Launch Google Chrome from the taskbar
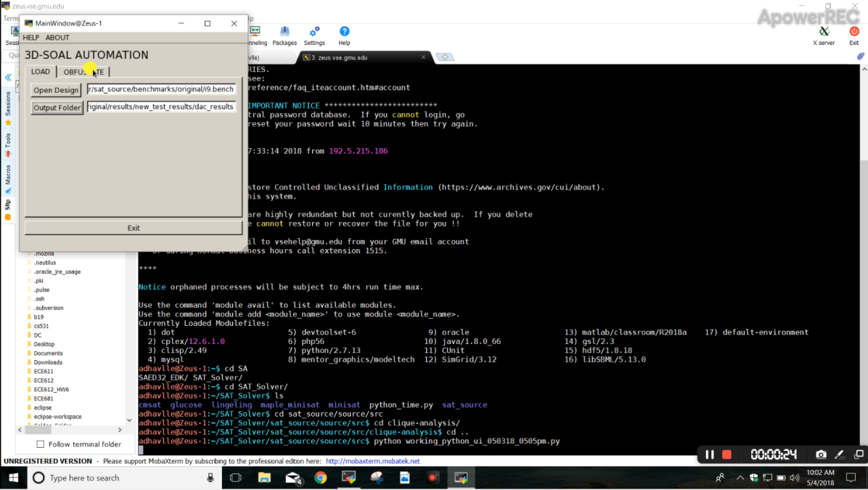Screen dimensions: 868x490 (321, 477)
